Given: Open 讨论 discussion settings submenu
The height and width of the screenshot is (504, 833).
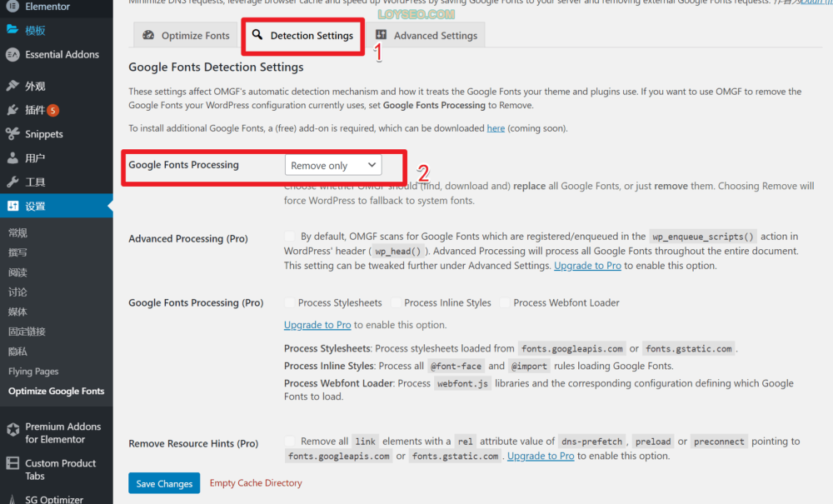Looking at the screenshot, I should pos(18,292).
